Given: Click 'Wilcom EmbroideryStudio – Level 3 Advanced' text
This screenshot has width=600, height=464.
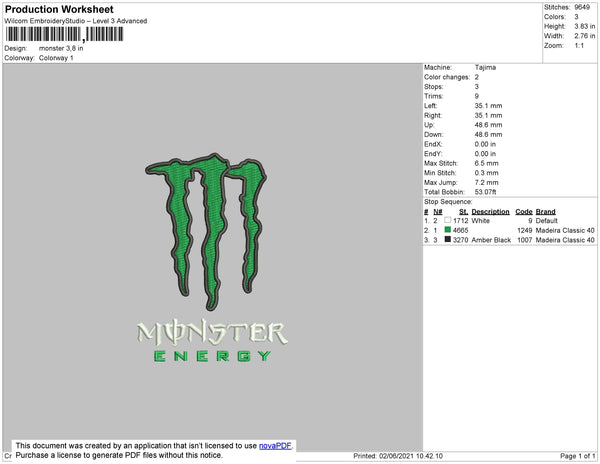Looking at the screenshot, I should coord(76,21).
